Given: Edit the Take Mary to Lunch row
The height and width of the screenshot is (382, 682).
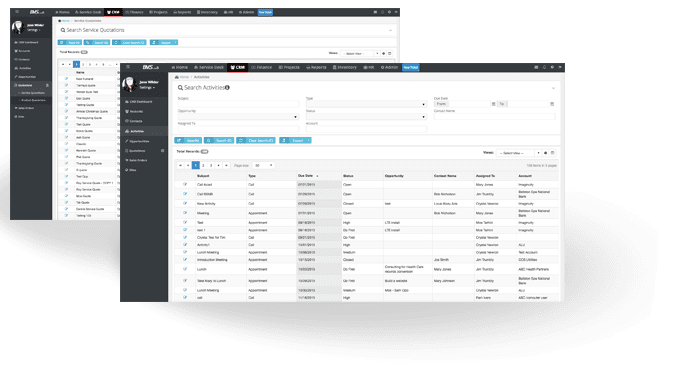Looking at the screenshot, I should point(185,281).
